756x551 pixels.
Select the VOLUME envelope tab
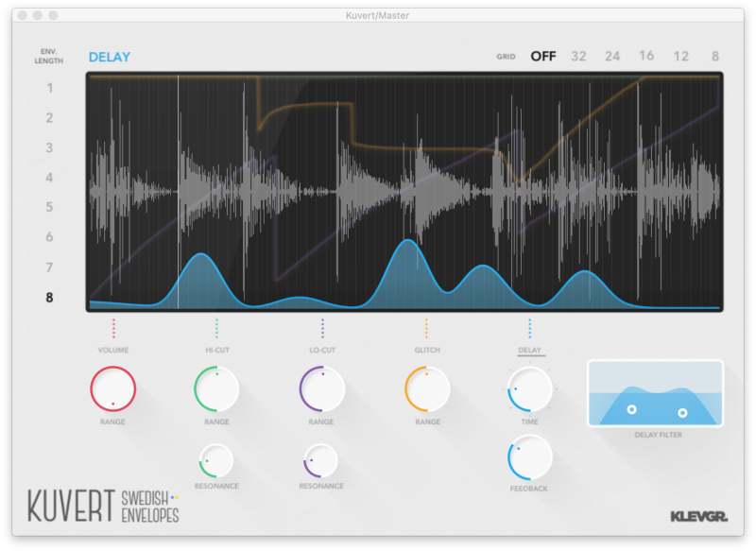tap(113, 350)
